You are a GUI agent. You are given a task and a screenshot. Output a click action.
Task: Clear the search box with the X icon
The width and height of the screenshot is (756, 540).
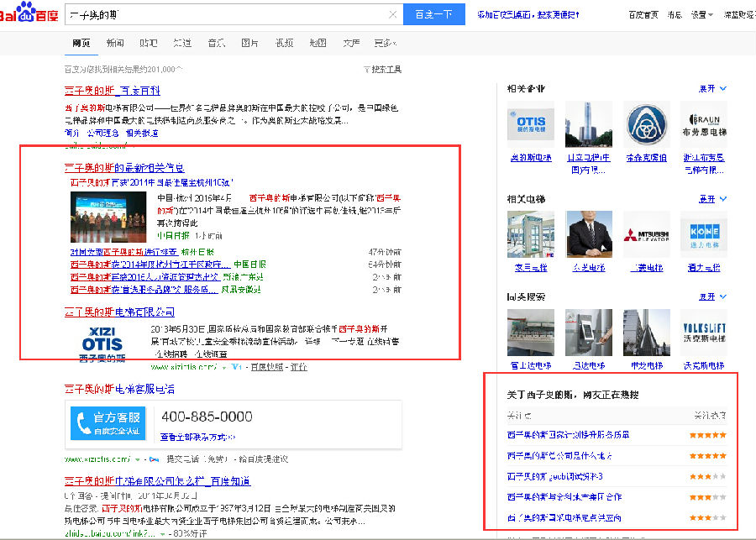point(392,14)
